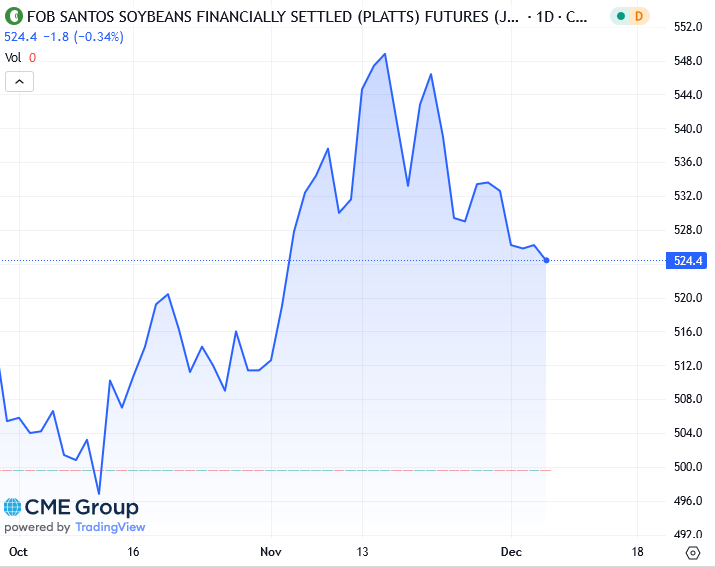Click the 500.0 price scale label
The image size is (715, 567).
[686, 467]
